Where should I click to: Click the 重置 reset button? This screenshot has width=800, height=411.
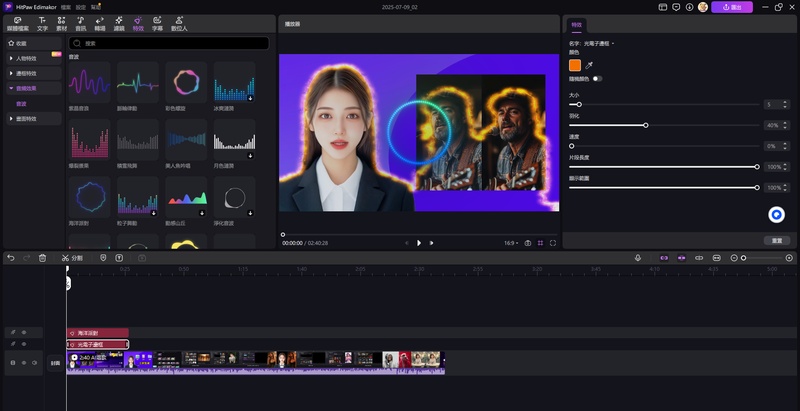coord(777,240)
